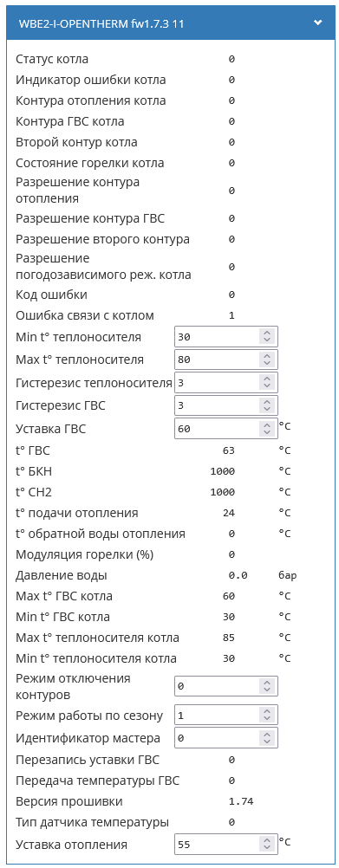Collapse the WBE2-I-OPENTHERM panel using the header chevron
339x868 pixels.
point(317,23)
